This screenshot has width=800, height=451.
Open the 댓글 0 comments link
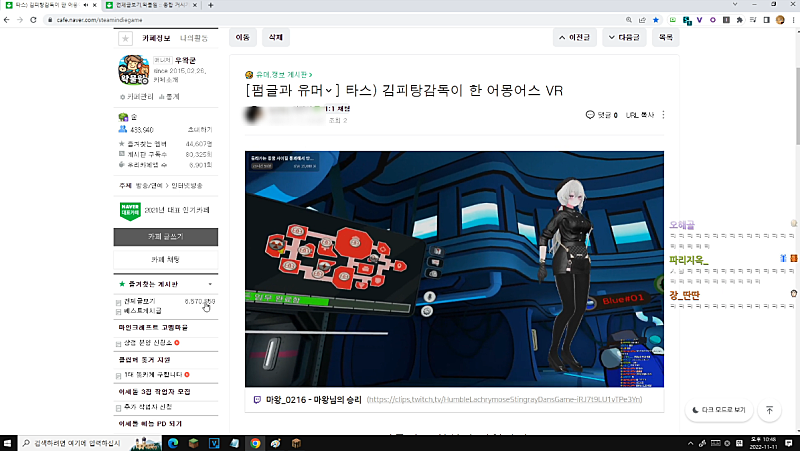point(602,115)
